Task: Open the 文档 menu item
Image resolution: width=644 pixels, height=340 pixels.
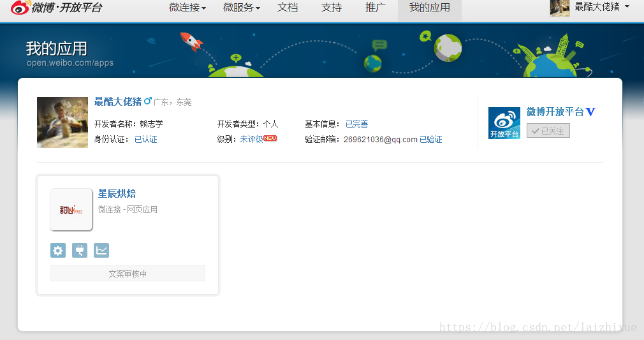Action: pyautogui.click(x=288, y=8)
